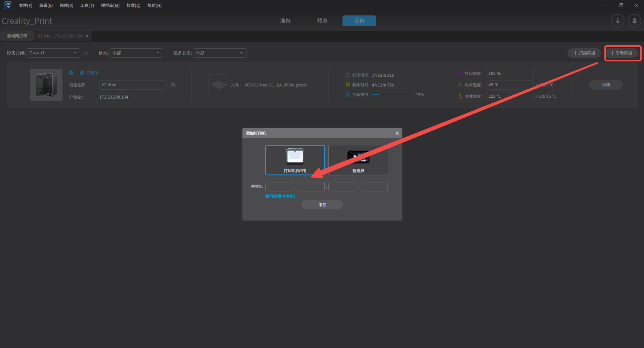Click the third IP address octet field

point(342,187)
